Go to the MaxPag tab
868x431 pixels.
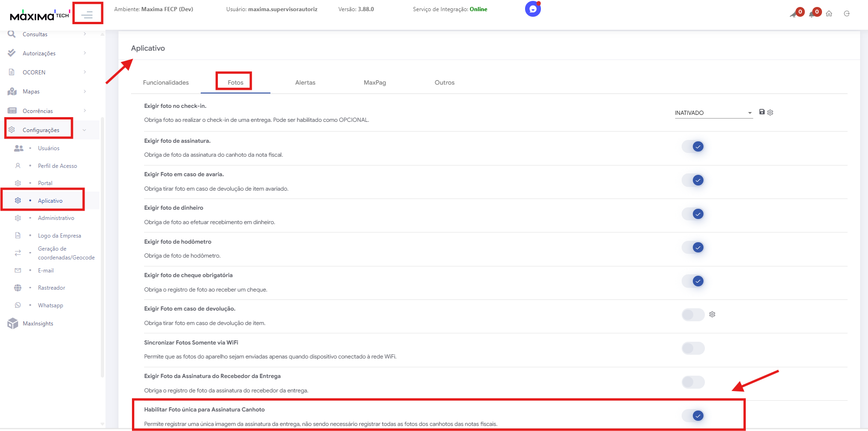[375, 83]
